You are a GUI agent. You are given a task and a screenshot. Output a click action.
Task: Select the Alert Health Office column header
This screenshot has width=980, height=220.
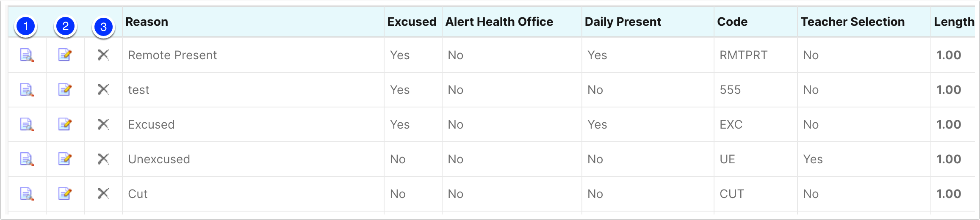(x=499, y=22)
